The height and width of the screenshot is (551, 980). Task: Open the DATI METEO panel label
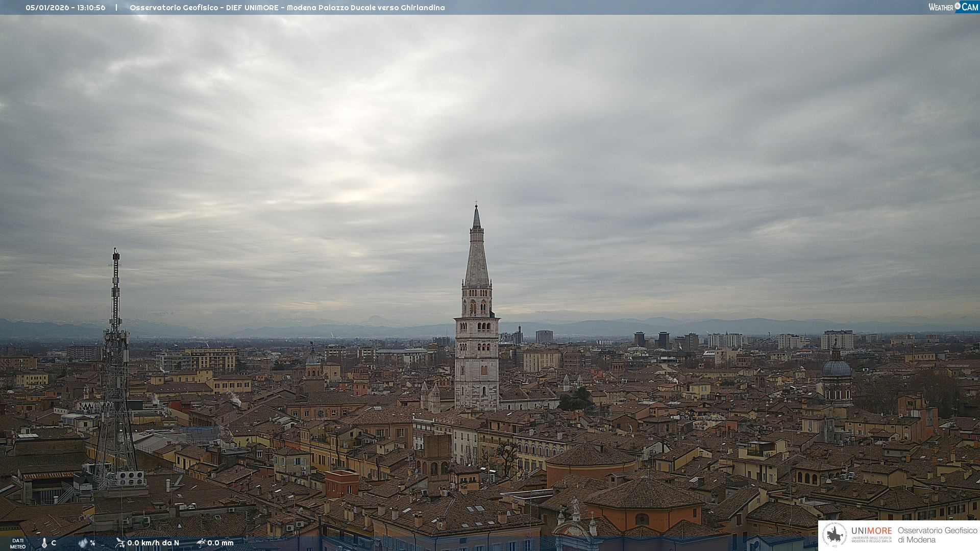point(18,543)
